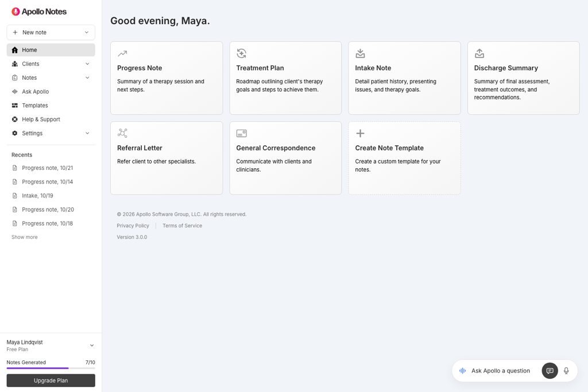The height and width of the screenshot is (392, 588).
Task: Click the Version 3.0.0 text
Action: coord(132,237)
